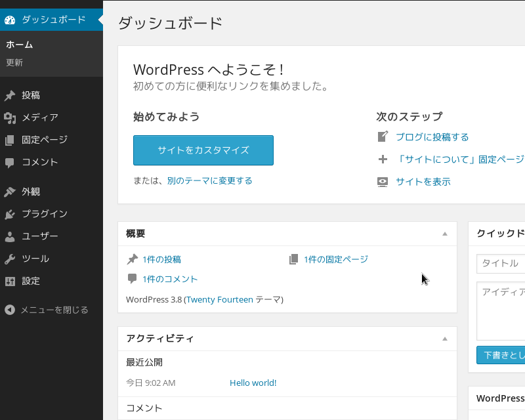525x420 pixels.
Task: Click the Posts pushpin icon in sidebar
Action: [x=10, y=95]
